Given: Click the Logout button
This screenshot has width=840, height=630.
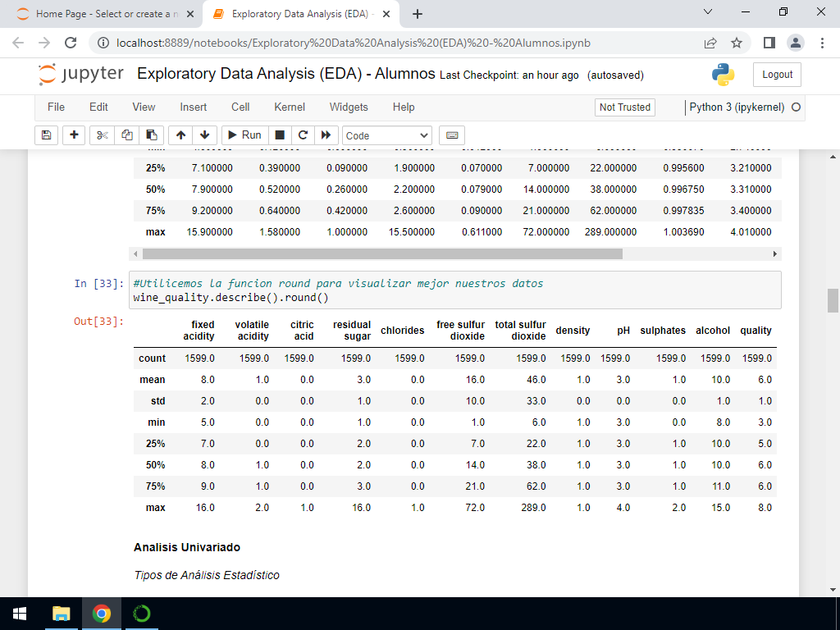Looking at the screenshot, I should pos(777,75).
